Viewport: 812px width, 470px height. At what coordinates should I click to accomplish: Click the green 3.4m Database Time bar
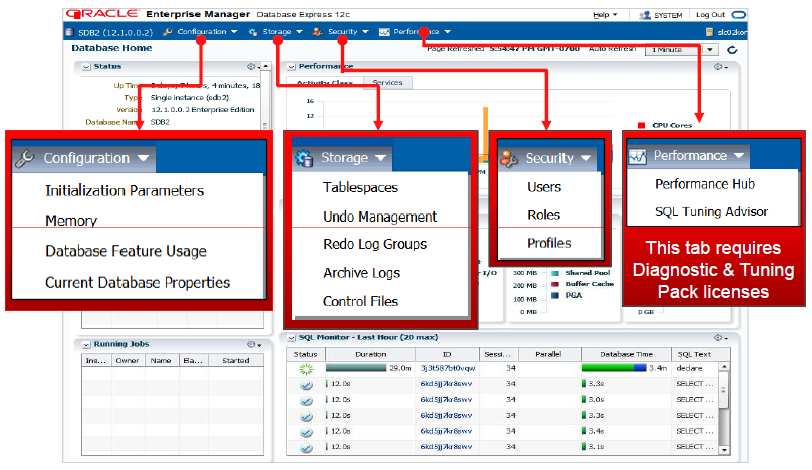[614, 368]
